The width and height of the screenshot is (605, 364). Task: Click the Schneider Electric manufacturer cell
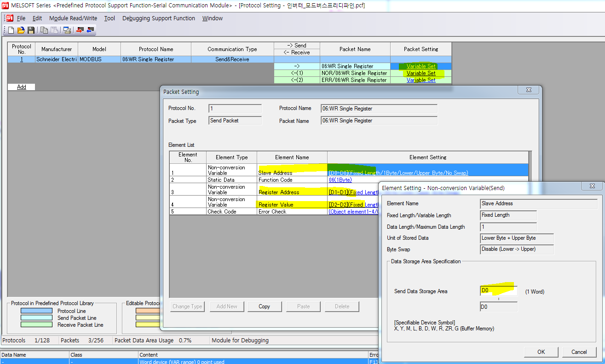57,59
